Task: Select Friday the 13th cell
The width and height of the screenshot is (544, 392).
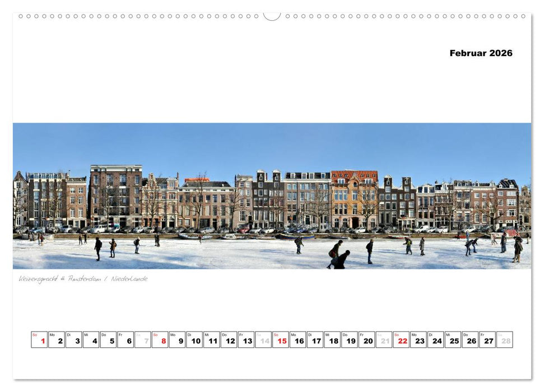Action: click(245, 339)
